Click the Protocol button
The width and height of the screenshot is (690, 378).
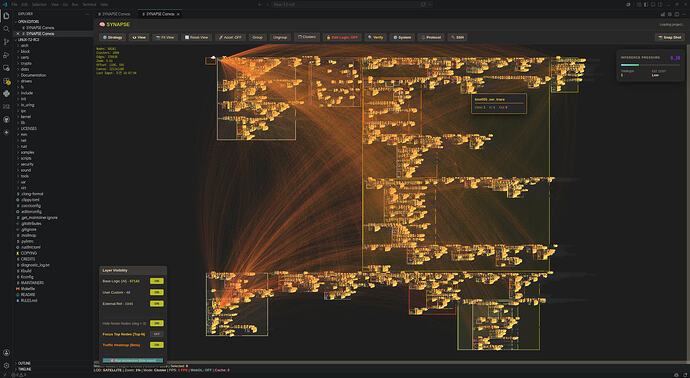(x=431, y=37)
